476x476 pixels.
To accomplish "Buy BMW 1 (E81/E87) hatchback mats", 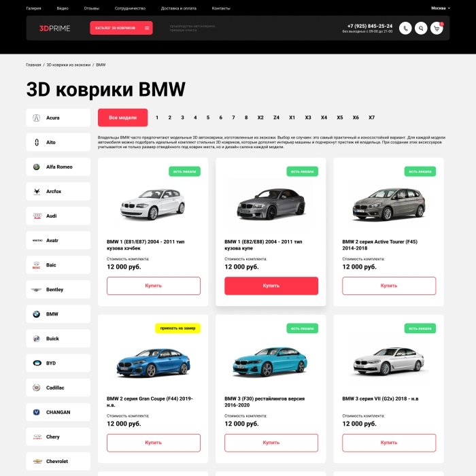I will 154,286.
